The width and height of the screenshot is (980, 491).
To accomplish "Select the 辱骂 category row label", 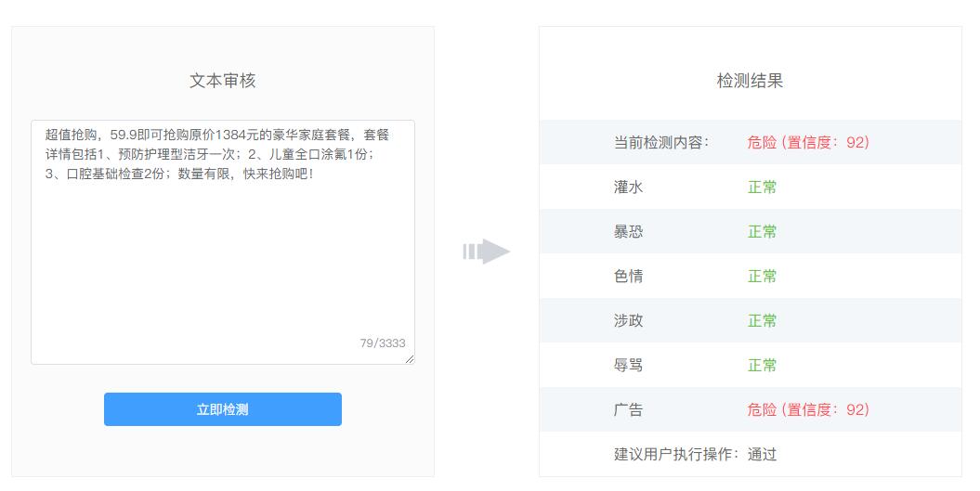I will click(x=628, y=366).
